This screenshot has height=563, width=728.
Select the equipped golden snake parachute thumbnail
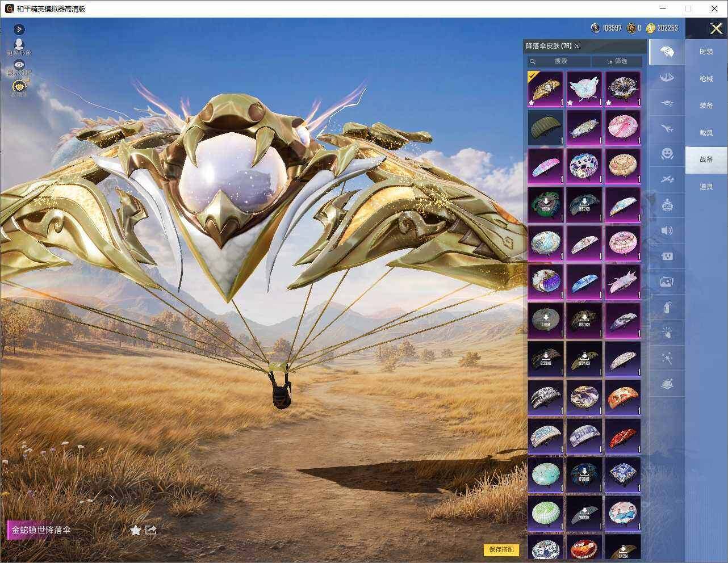pyautogui.click(x=546, y=89)
